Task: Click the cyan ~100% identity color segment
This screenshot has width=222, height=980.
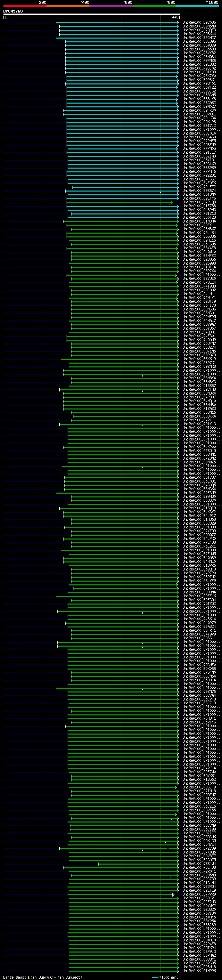Action: 197,6
